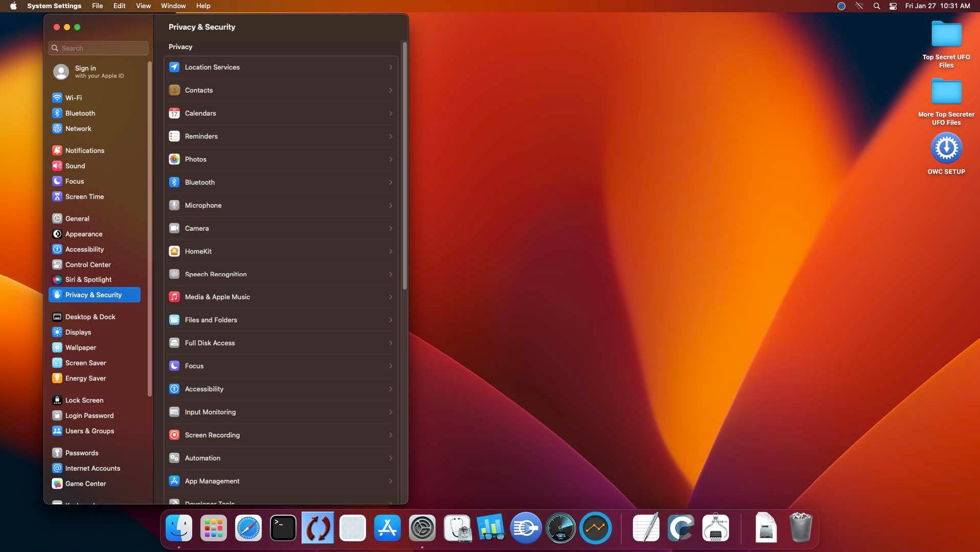Click the Search field in the sidebar
The height and width of the screenshot is (552, 980).
(99, 48)
